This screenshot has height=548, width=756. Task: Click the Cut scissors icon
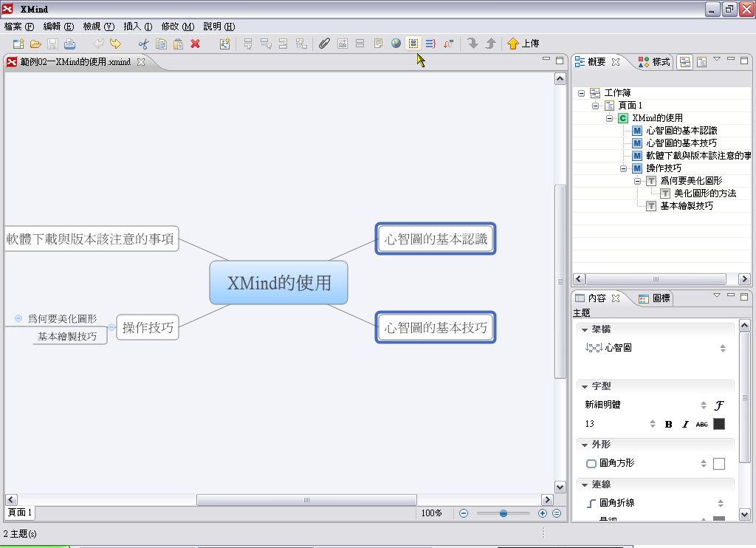(144, 44)
